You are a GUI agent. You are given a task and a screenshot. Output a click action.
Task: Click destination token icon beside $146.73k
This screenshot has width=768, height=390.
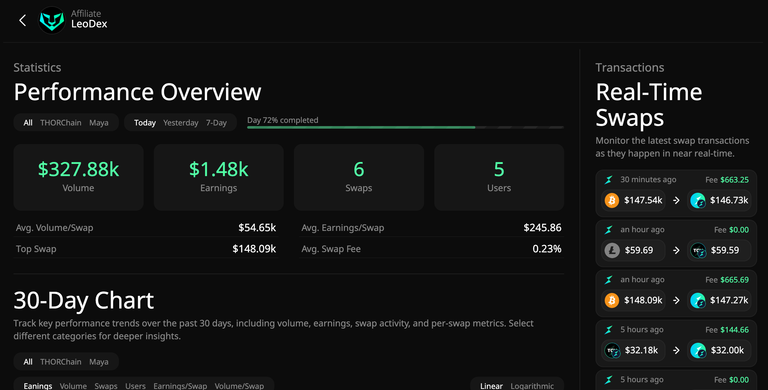(x=697, y=200)
